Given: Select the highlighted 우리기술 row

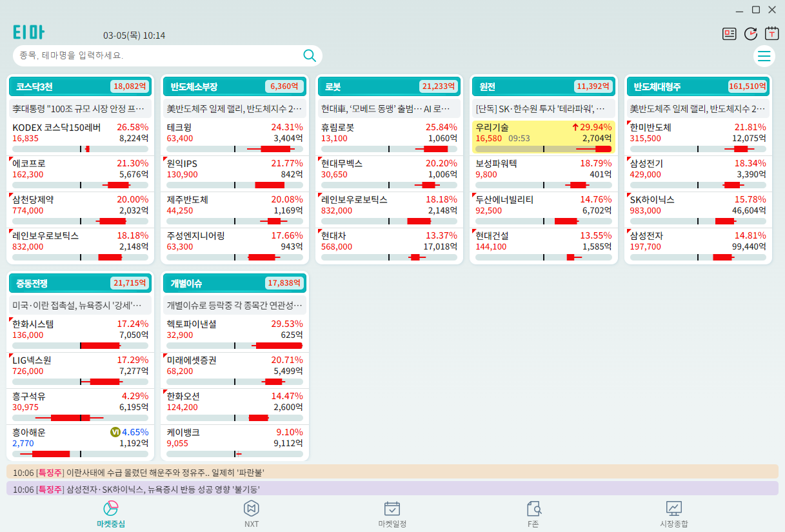Looking at the screenshot, I should tap(543, 137).
